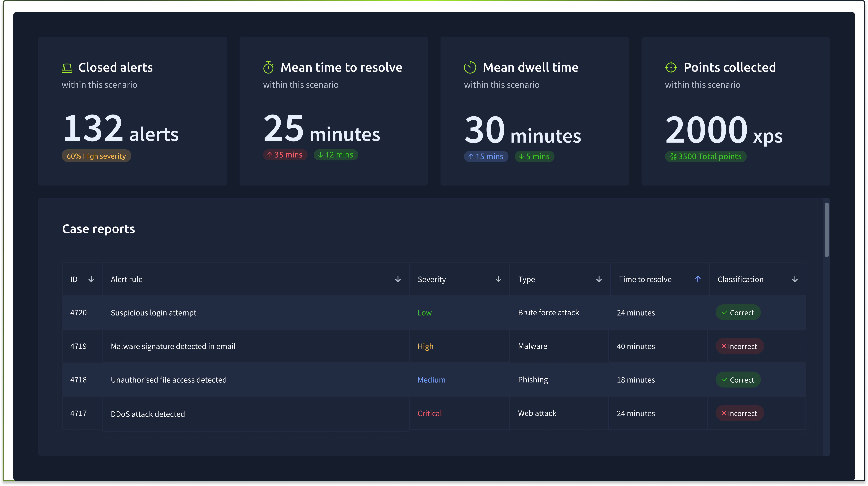Click the down arrow in the 5 mins badge
868x486 pixels.
[521, 156]
